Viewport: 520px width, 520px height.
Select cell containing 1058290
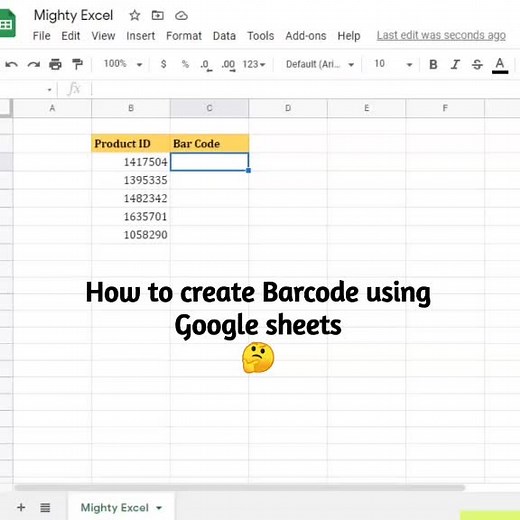pyautogui.click(x=131, y=235)
